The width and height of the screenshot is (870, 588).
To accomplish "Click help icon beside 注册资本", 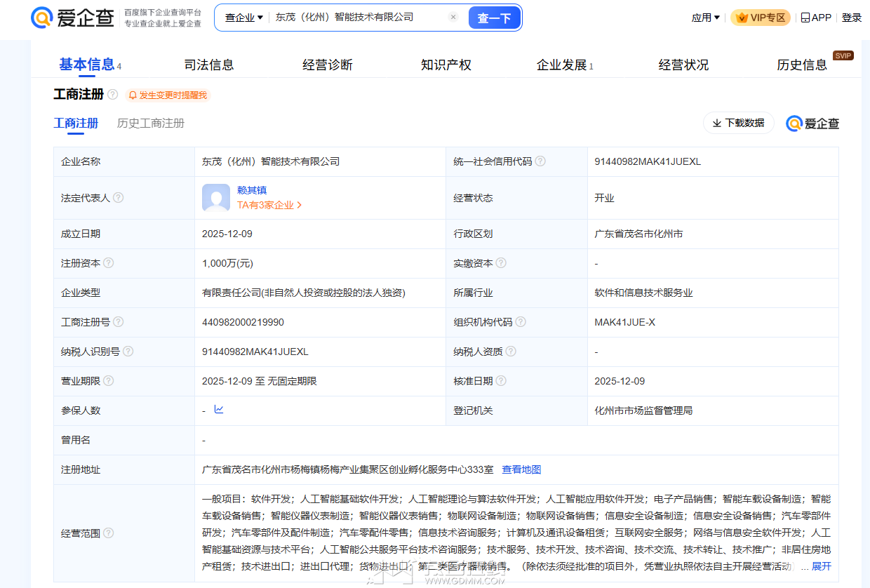I will click(109, 263).
